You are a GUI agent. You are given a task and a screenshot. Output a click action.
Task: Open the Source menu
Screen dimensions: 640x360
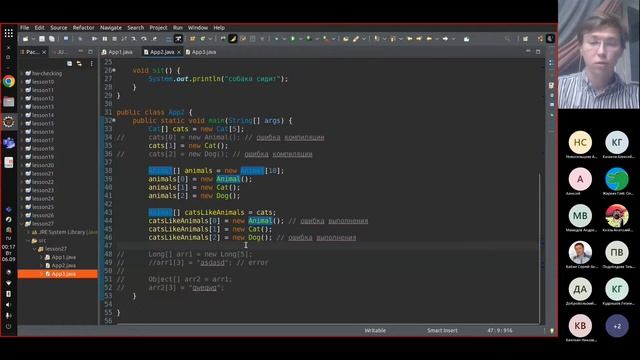(x=58, y=28)
